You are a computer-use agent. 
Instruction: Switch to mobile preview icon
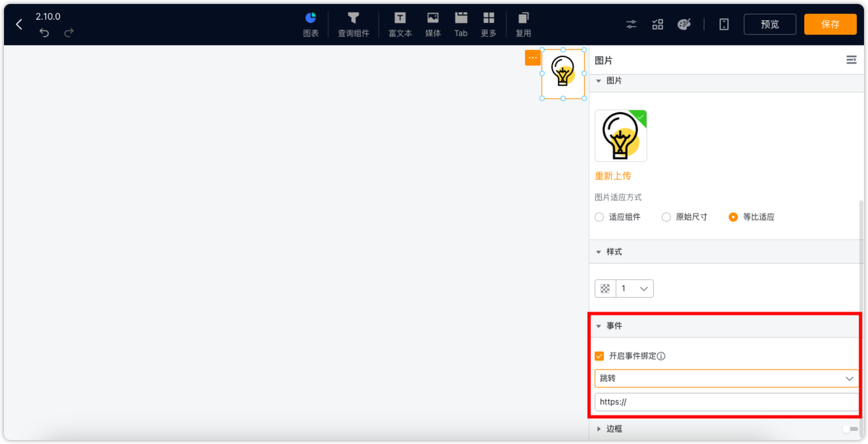[724, 24]
